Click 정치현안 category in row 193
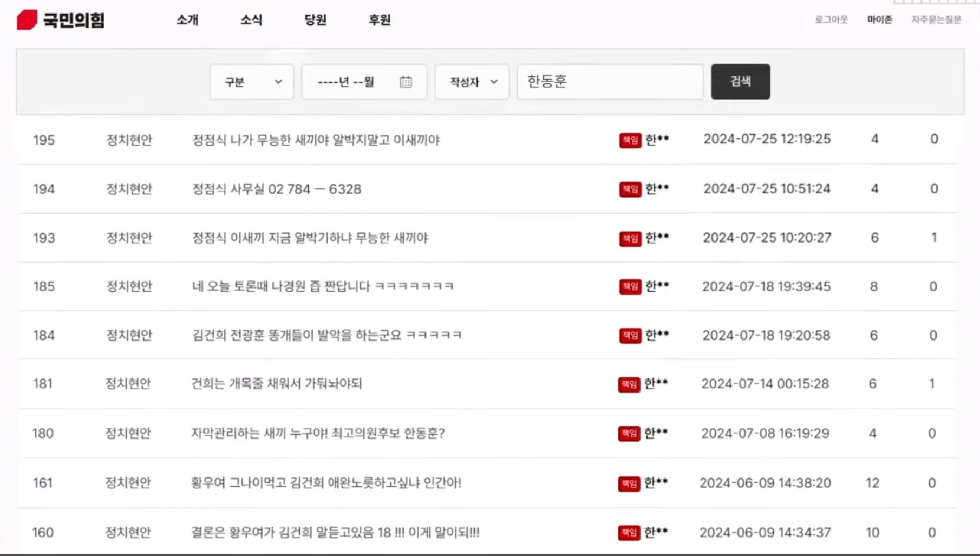The image size is (980, 556). click(x=129, y=238)
